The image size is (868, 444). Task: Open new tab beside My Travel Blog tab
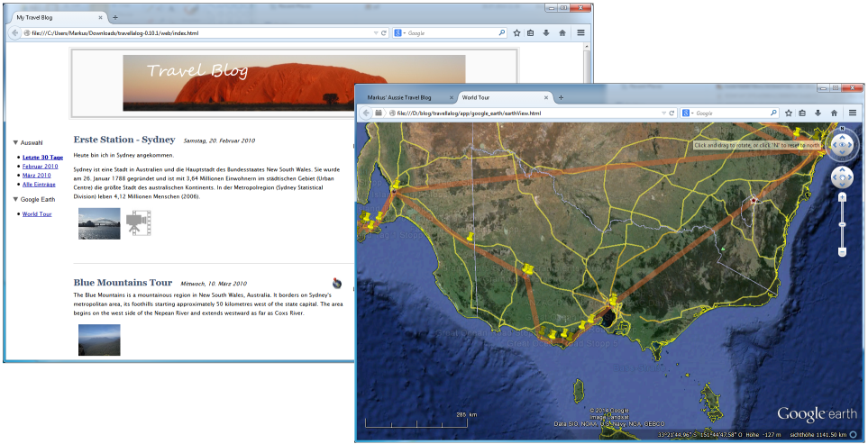tap(115, 18)
